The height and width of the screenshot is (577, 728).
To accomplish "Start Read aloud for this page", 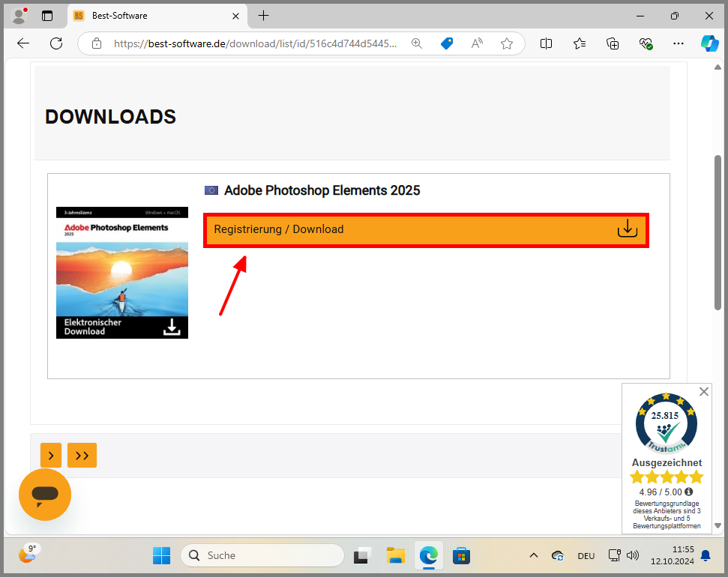I will (x=476, y=43).
